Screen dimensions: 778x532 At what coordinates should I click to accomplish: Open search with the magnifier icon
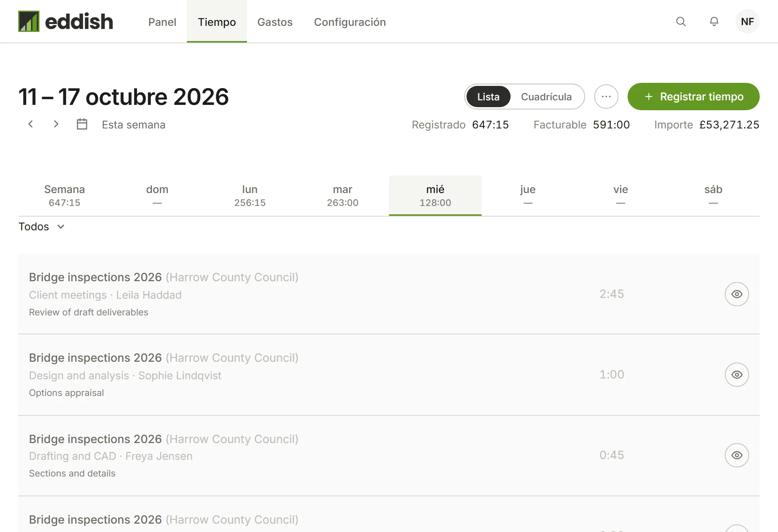pos(681,22)
